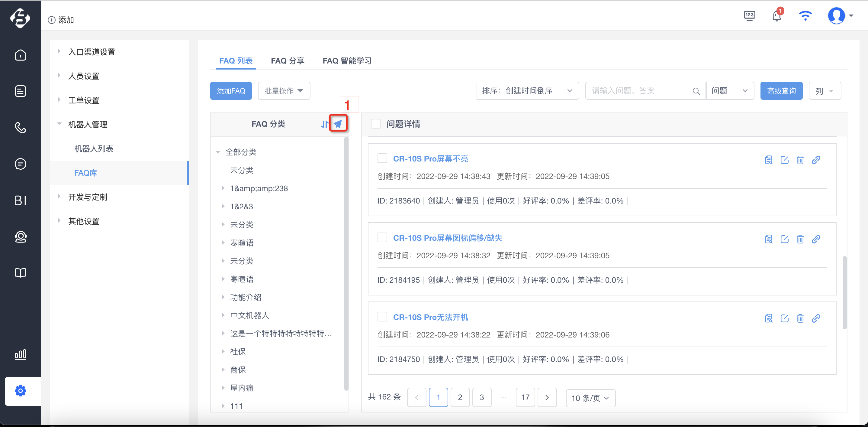Click the paper-plane icon beside FAQ 分类
The image size is (868, 427).
pyautogui.click(x=338, y=124)
